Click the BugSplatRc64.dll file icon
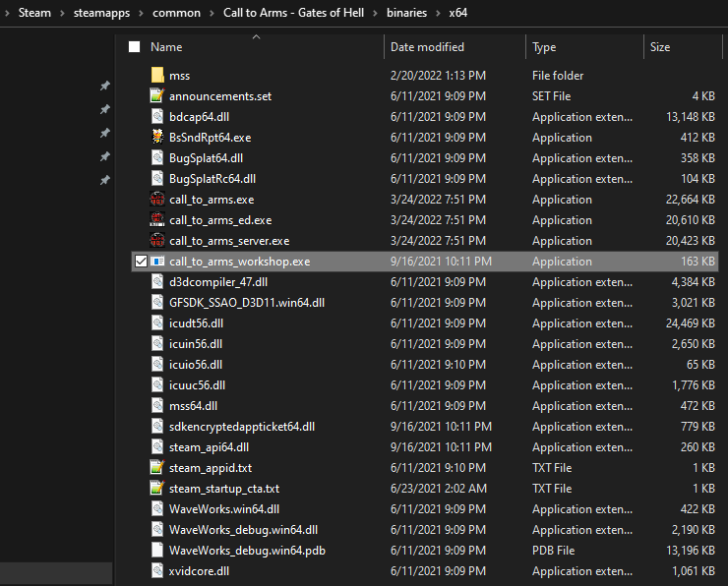Viewport: 728px width, 586px height. tap(157, 178)
